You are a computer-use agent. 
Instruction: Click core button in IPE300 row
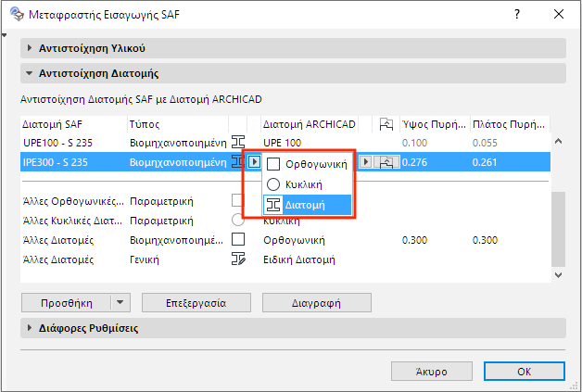point(387,162)
